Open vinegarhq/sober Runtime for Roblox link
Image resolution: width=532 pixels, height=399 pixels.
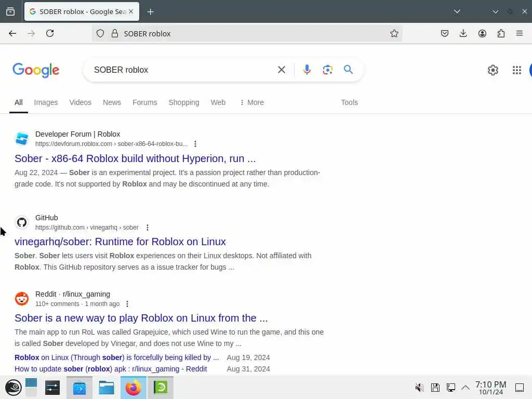pyautogui.click(x=120, y=242)
